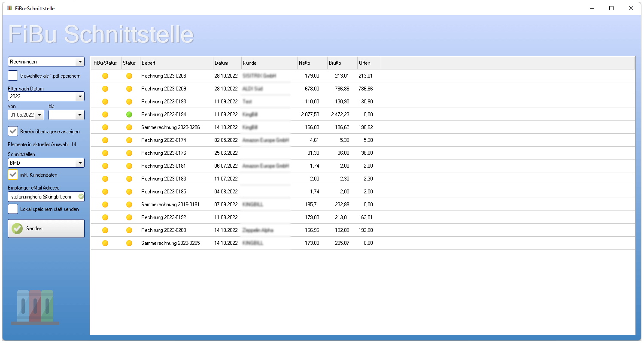Image resolution: width=644 pixels, height=343 pixels.
Task: Select row 'Rechnung 2023-0183'
Action: 363,179
